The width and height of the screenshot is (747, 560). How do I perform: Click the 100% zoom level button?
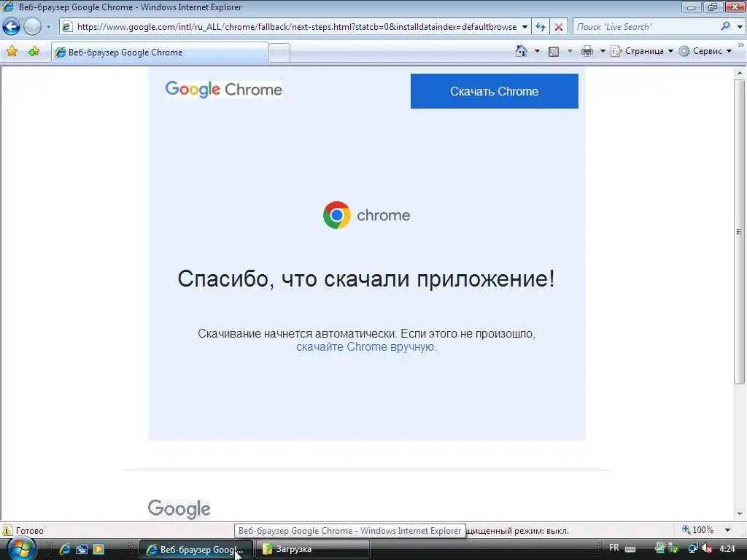(x=698, y=530)
